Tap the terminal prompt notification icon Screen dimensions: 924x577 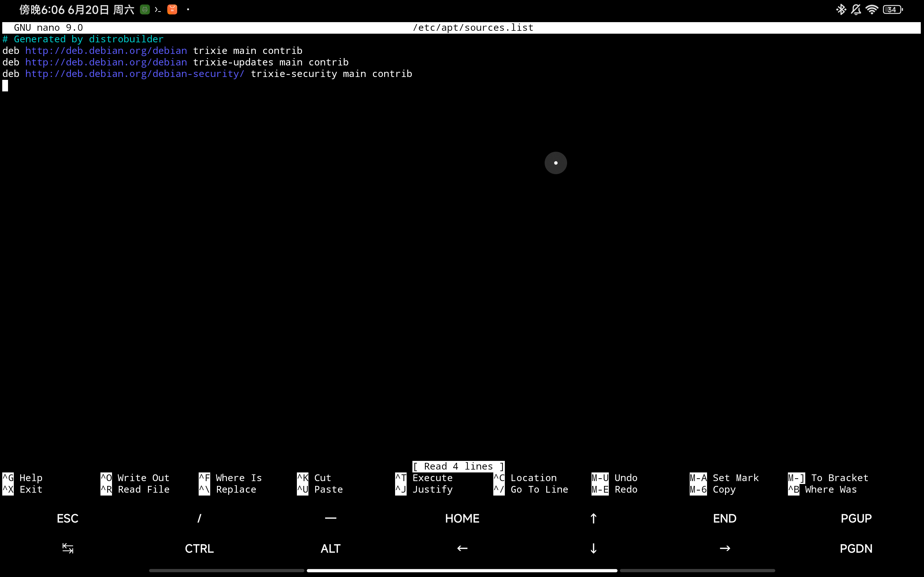coord(158,10)
